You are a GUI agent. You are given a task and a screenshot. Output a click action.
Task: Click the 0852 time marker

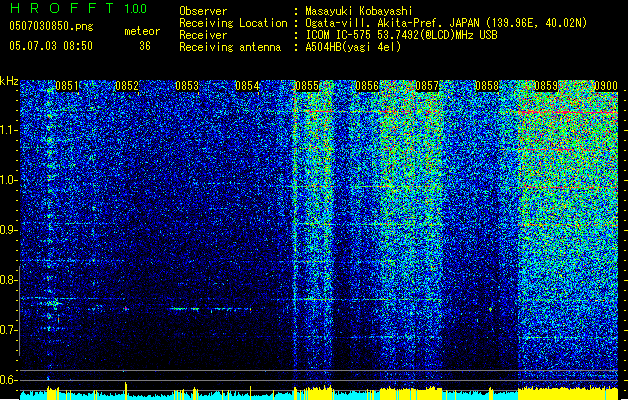[127, 86]
